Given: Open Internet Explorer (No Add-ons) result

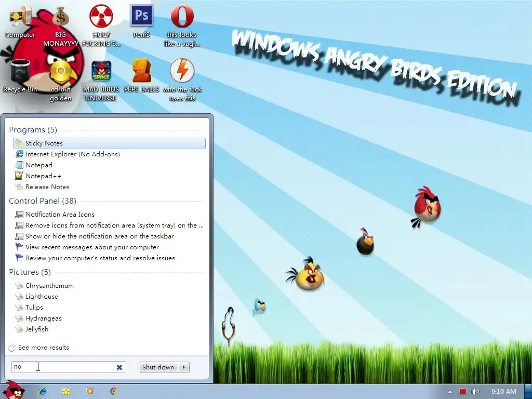Looking at the screenshot, I should tap(109, 154).
